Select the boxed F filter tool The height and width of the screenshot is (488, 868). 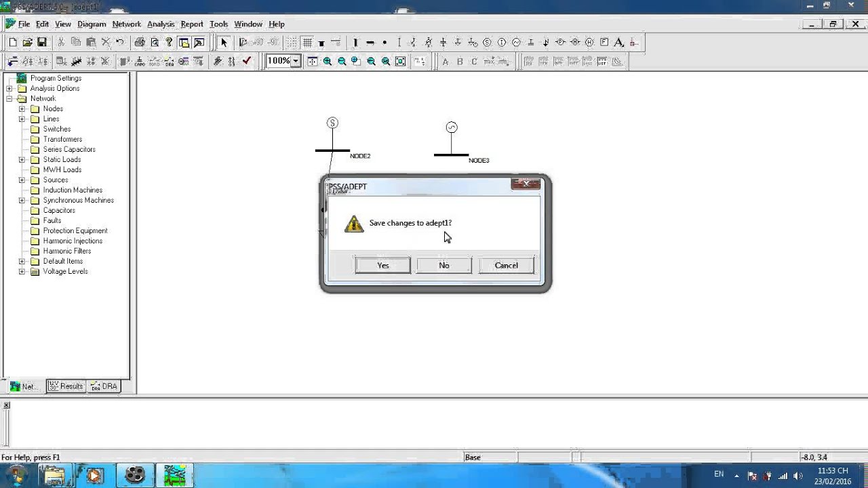604,42
